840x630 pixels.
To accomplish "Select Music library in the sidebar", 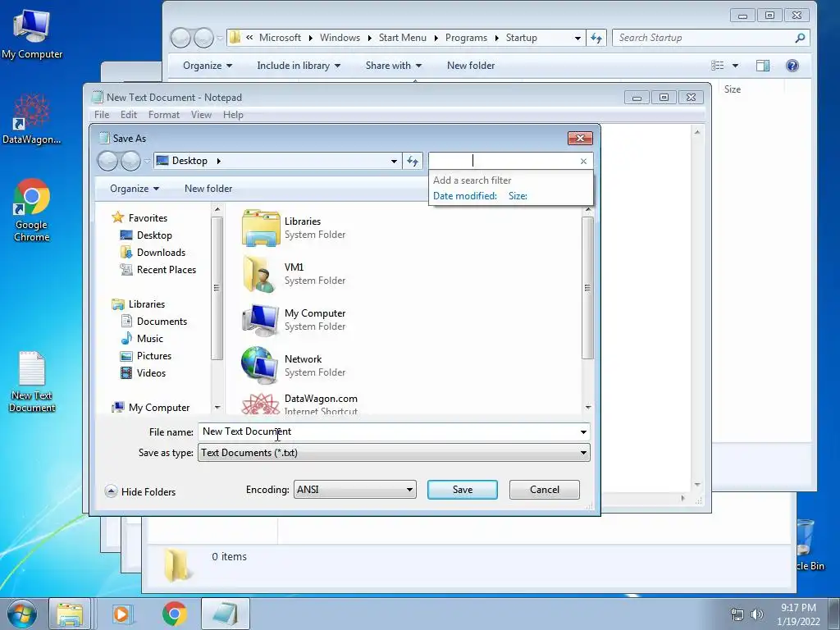I will click(149, 339).
